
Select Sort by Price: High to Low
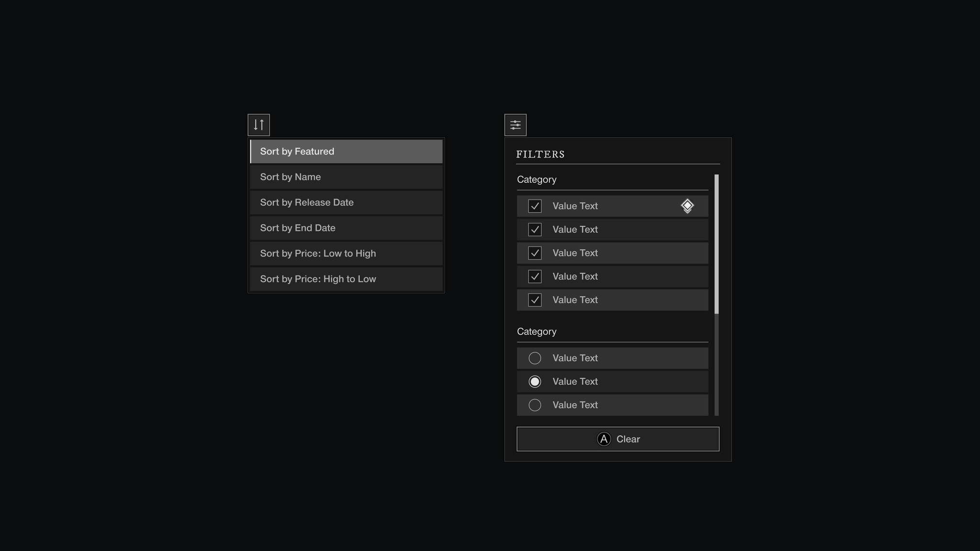pos(346,279)
